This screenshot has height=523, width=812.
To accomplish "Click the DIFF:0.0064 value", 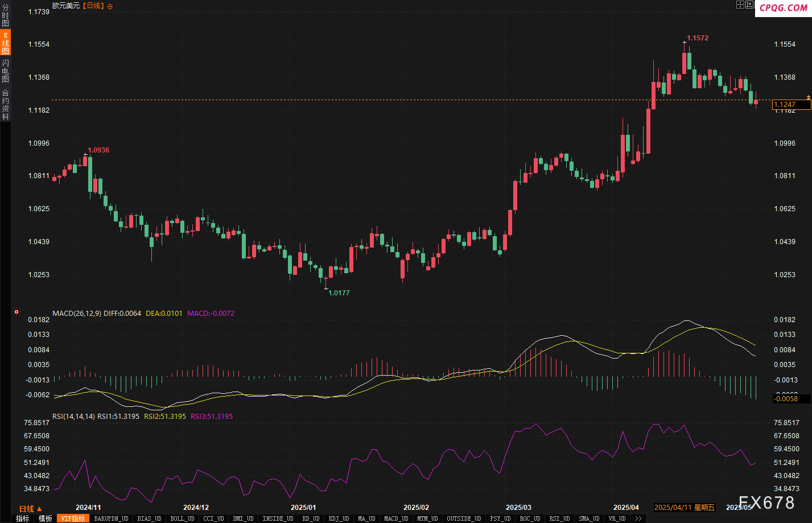I will coord(122,314).
